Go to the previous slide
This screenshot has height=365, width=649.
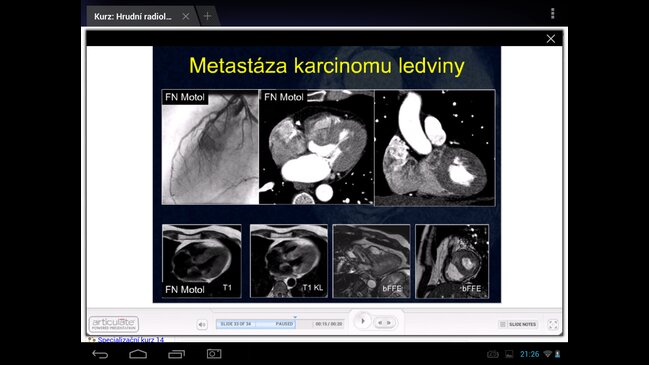pos(380,323)
